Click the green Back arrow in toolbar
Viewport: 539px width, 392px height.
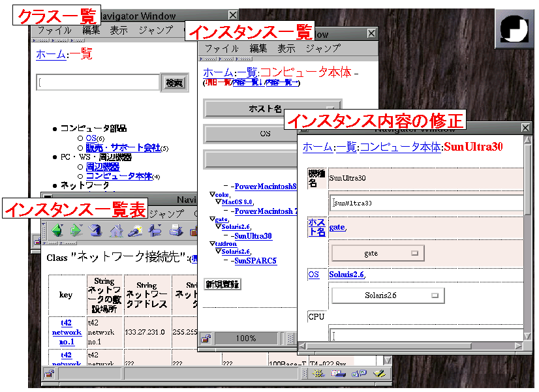coord(57,230)
